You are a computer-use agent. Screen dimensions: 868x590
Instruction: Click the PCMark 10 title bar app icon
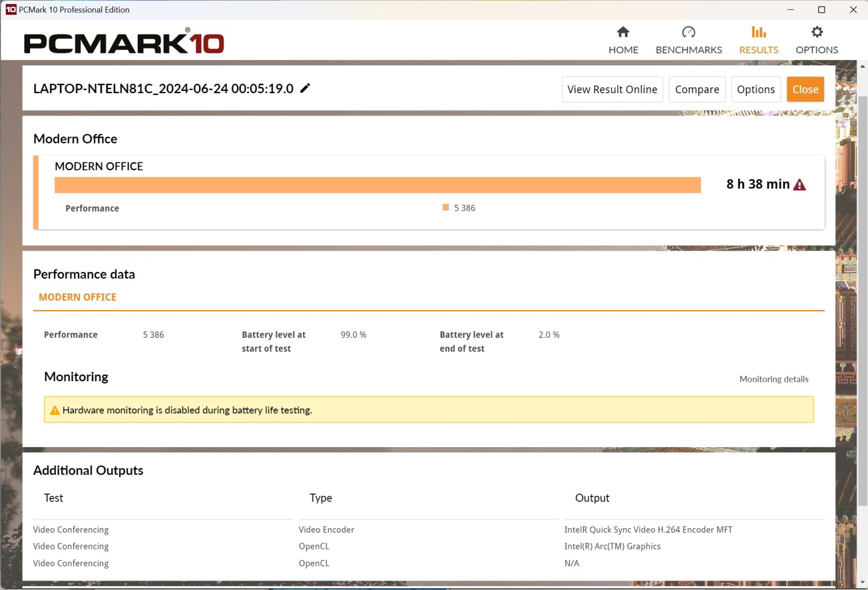coord(11,9)
